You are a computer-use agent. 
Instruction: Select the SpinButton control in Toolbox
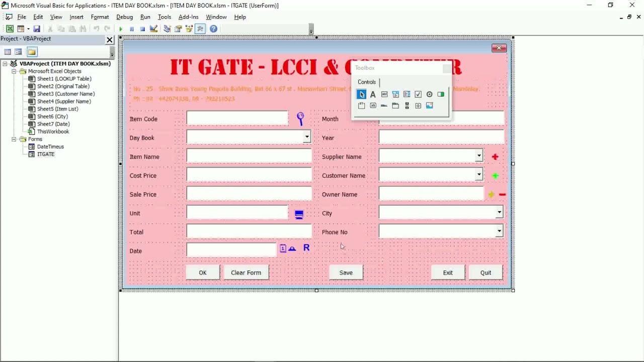point(418,106)
